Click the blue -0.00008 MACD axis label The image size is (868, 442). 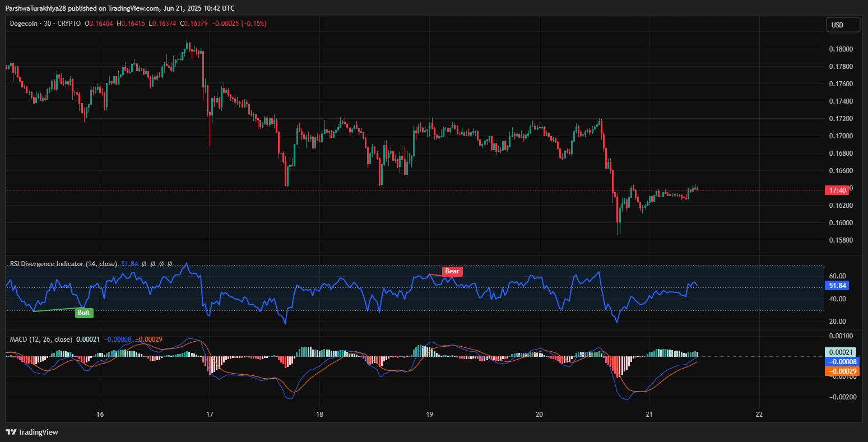tap(840, 362)
